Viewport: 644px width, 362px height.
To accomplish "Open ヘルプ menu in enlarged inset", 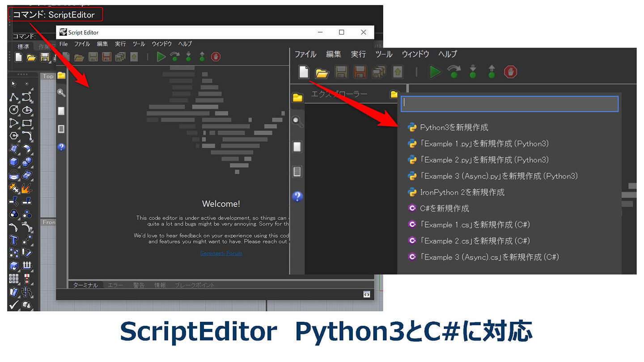I will click(448, 54).
